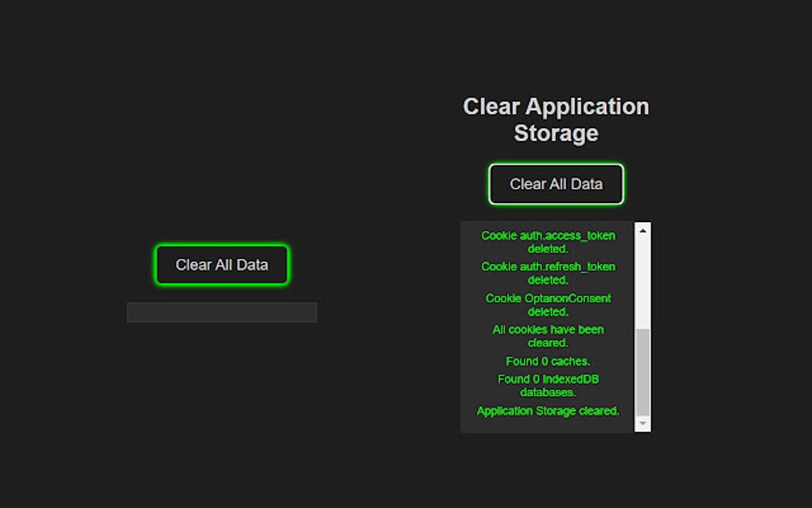
Task: Select the 'Found 0 IndexedDB databases.' entry
Action: point(548,385)
